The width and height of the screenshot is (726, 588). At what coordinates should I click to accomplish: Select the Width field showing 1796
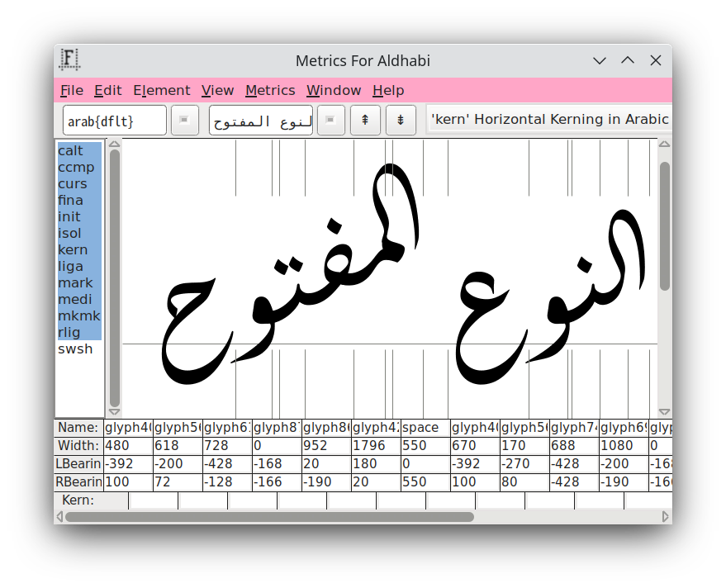click(x=376, y=446)
